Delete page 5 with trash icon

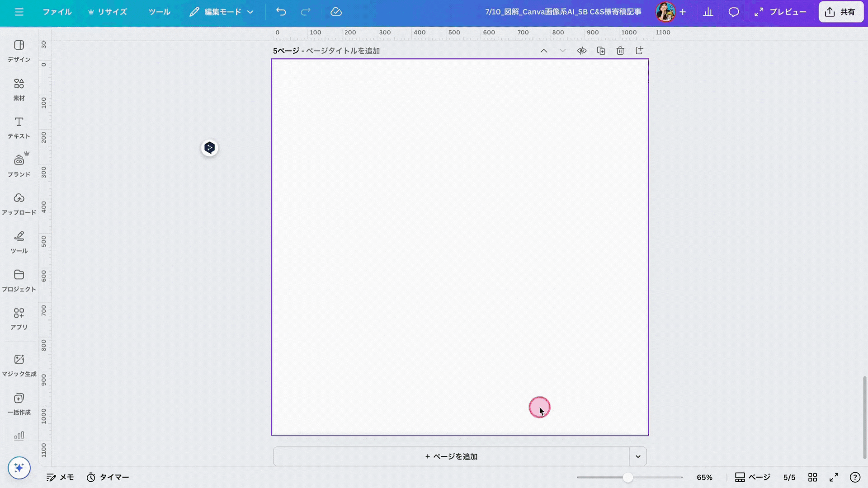[620, 51]
